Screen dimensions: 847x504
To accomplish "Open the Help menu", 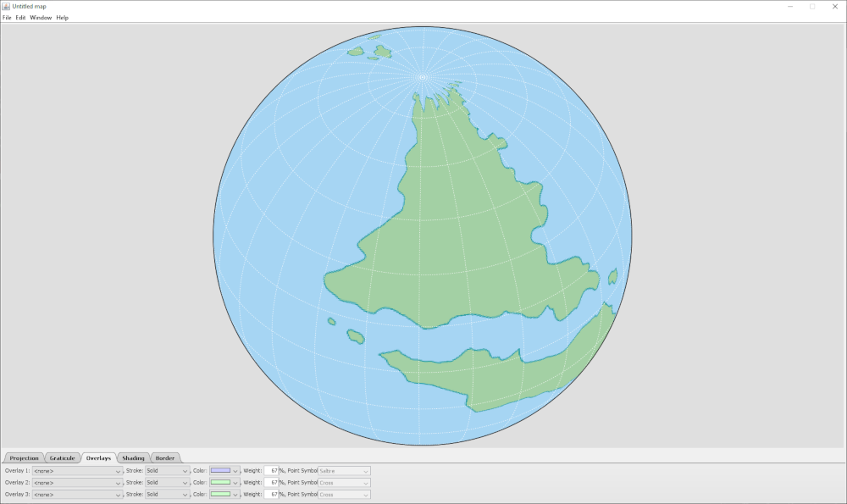I will click(x=63, y=18).
